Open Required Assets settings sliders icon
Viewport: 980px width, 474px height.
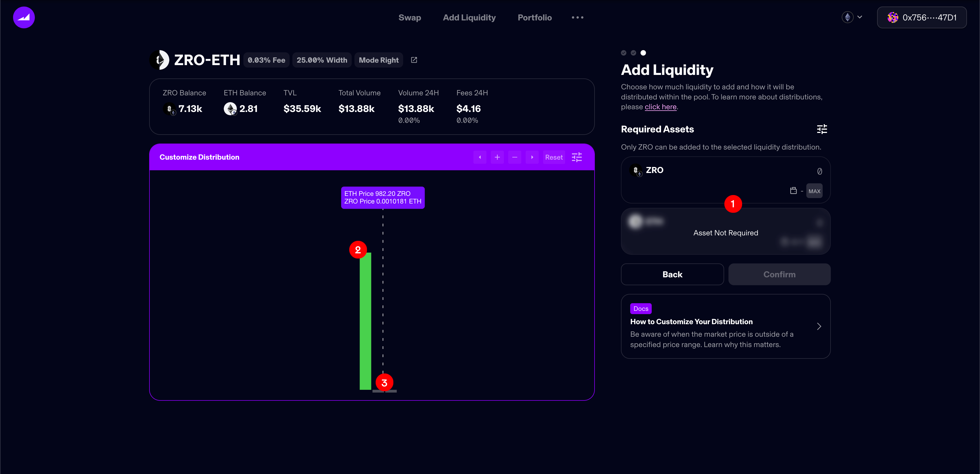pos(822,129)
